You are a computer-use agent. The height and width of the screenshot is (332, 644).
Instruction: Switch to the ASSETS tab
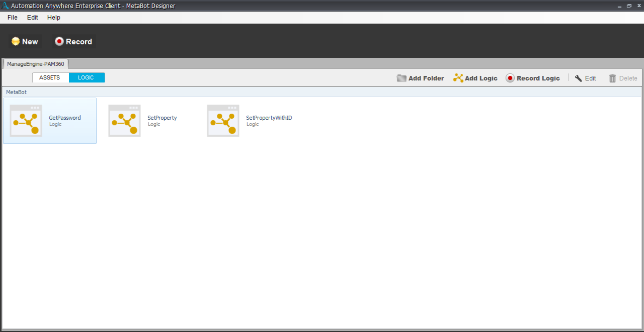(x=51, y=77)
